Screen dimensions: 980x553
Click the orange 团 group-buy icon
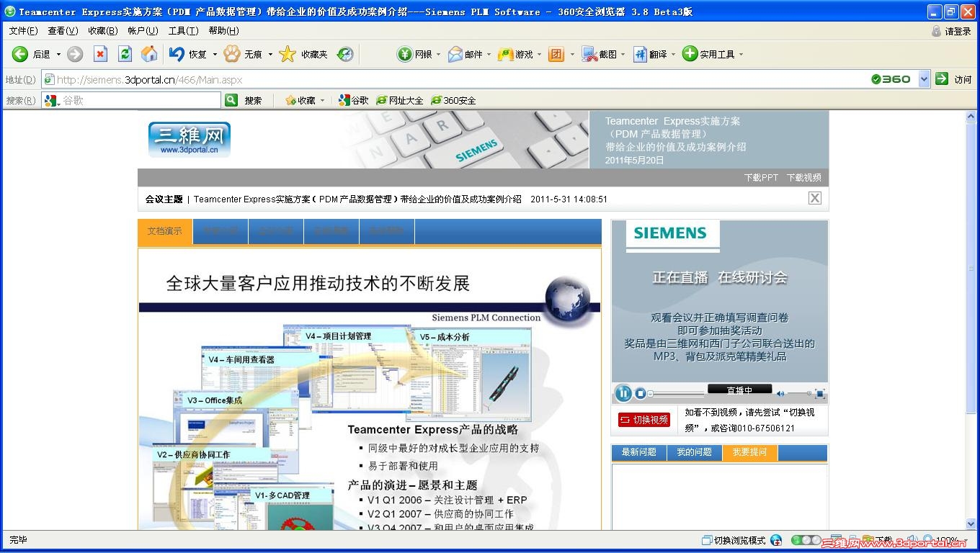click(x=556, y=54)
